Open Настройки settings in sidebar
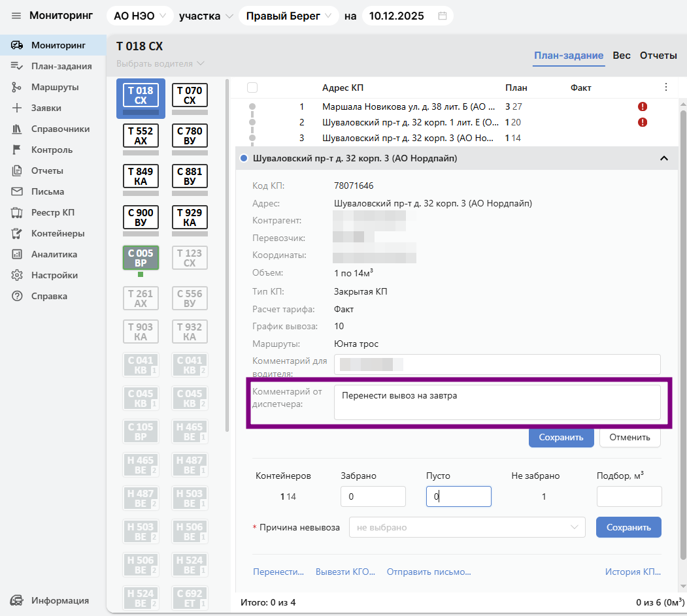Screen dimensions: 687x616 (54, 275)
